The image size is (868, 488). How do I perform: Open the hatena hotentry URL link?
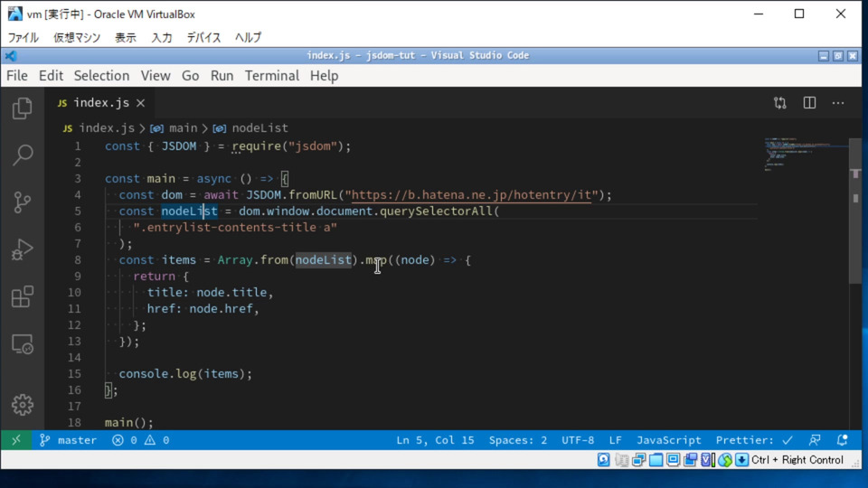[472, 195]
